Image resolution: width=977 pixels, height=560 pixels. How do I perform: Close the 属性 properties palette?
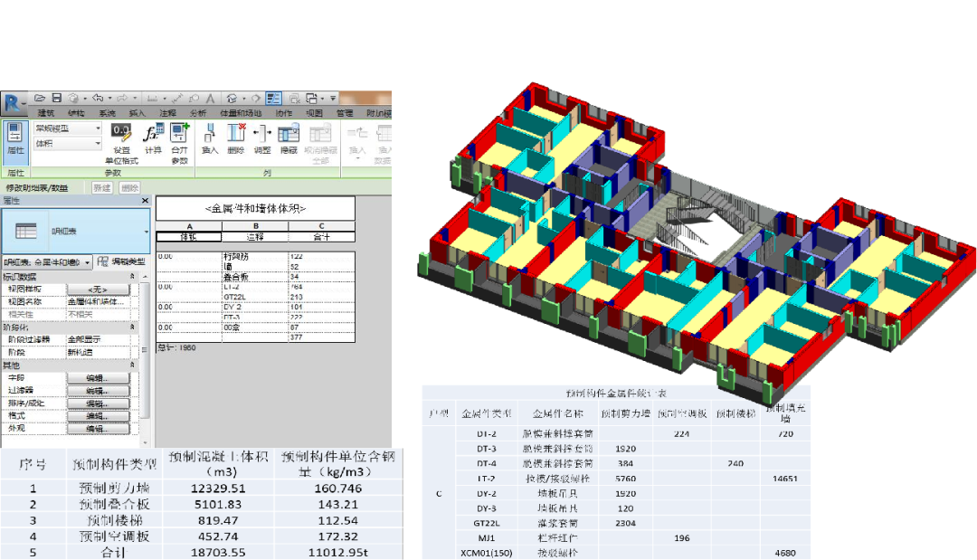point(145,201)
